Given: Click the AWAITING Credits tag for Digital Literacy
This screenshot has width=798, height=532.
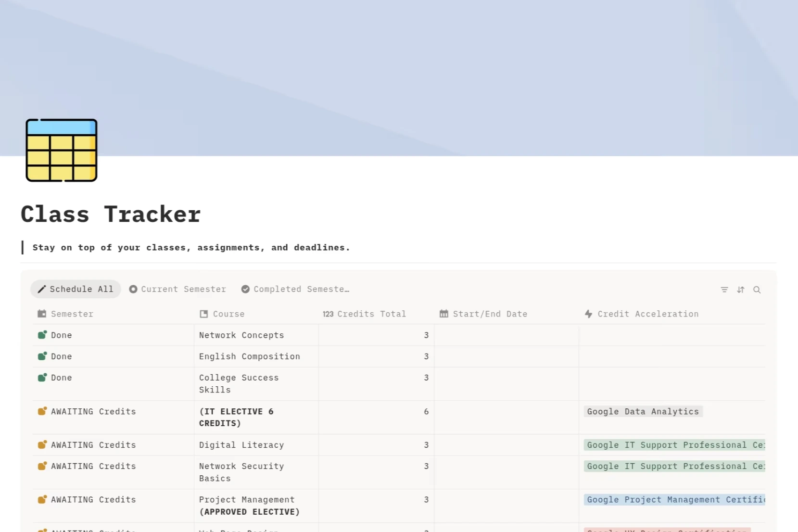Looking at the screenshot, I should [x=93, y=444].
